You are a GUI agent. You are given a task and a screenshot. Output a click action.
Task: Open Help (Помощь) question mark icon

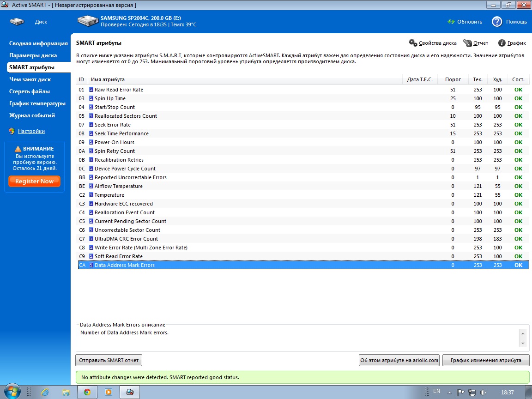497,22
